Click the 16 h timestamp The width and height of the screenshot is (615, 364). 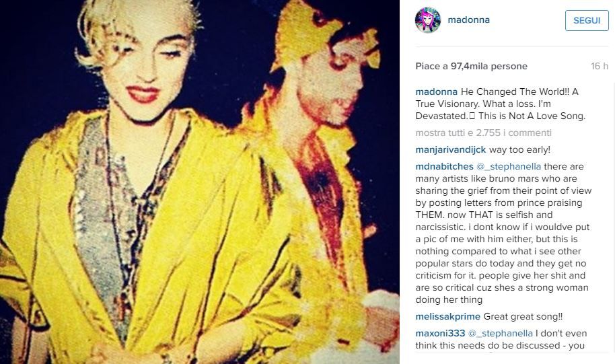pos(600,66)
